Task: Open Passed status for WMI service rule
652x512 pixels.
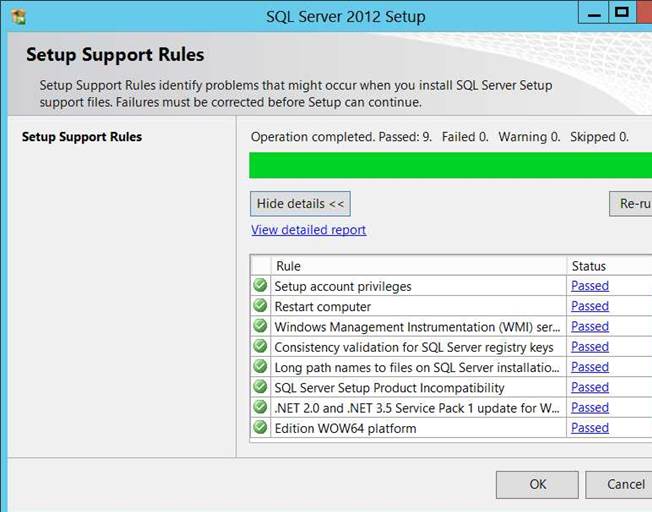Action: coord(590,326)
